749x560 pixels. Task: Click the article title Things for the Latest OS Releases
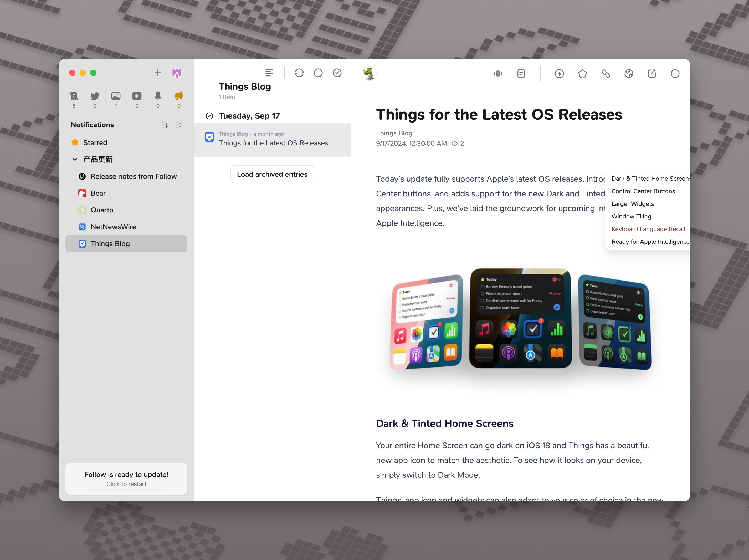click(x=499, y=115)
